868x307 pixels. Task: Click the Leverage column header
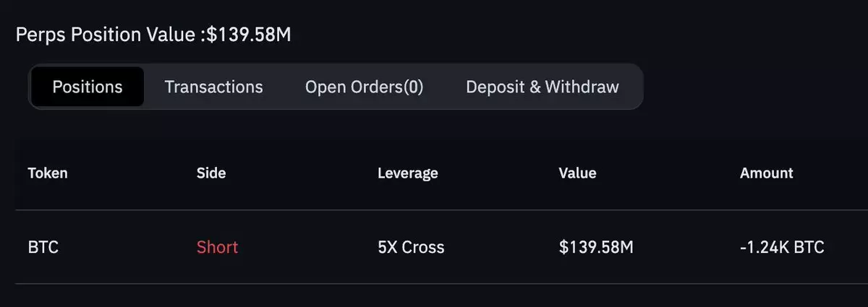(407, 173)
